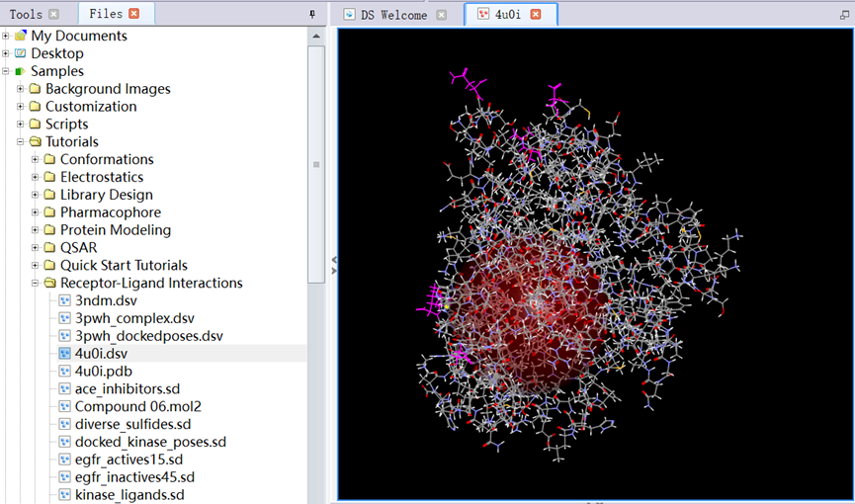
Task: Collapse the Receptor-Ligand Interactions folder
Action: pyautogui.click(x=36, y=283)
